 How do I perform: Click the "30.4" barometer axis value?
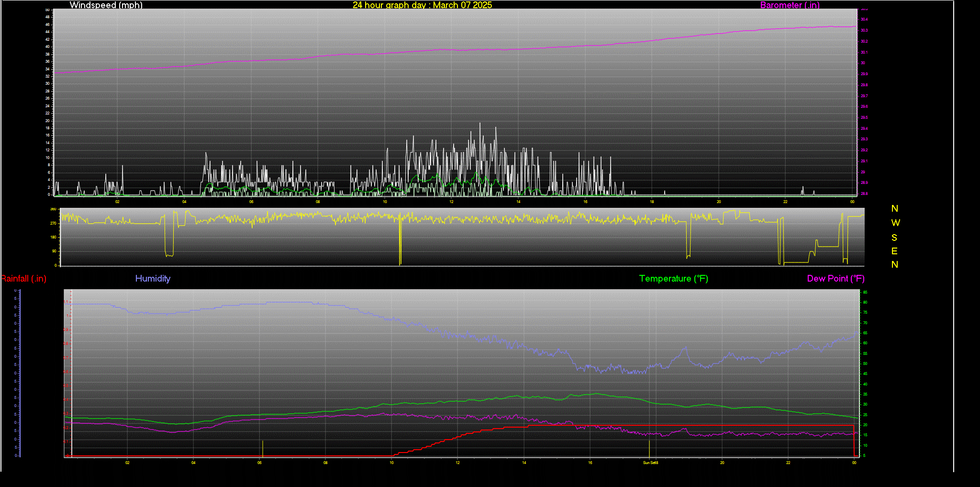864,20
